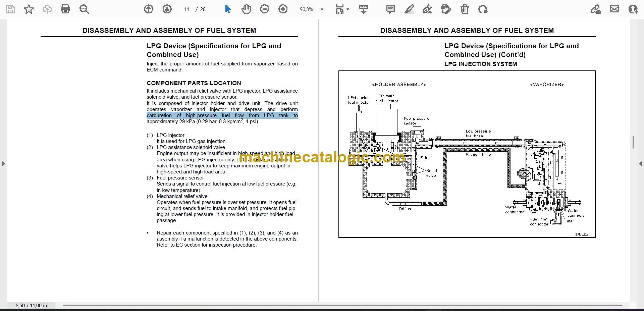
Task: Click the 'Vacuum hose' label in diagram
Action: (x=478, y=154)
